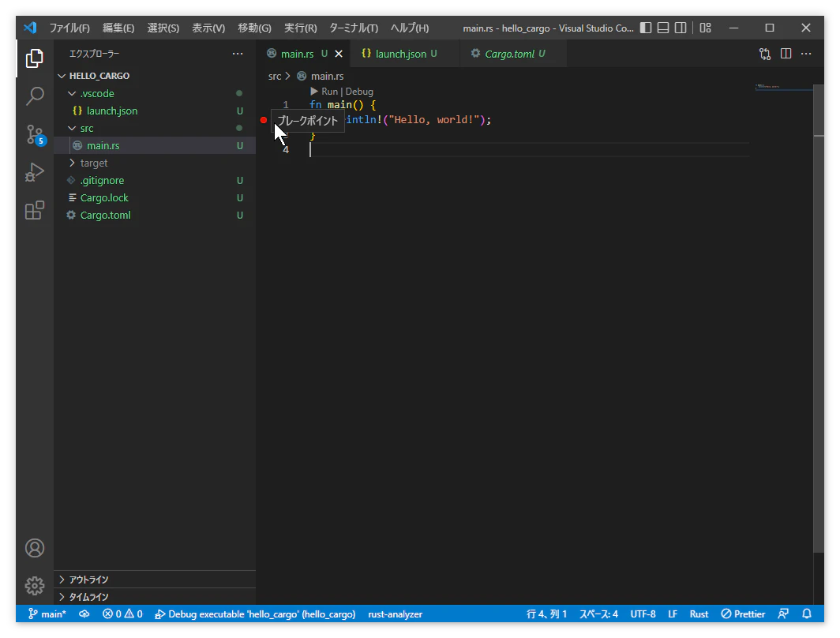
Task: Open the Manage gear icon
Action: coord(34,586)
